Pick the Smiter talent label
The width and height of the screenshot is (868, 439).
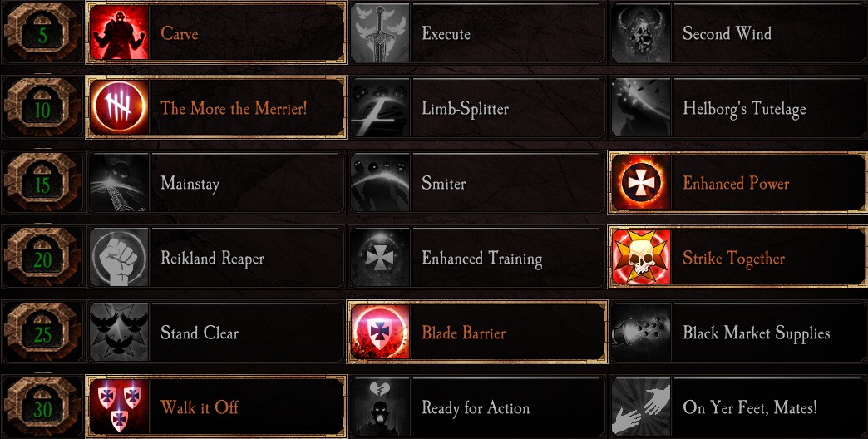pos(443,183)
